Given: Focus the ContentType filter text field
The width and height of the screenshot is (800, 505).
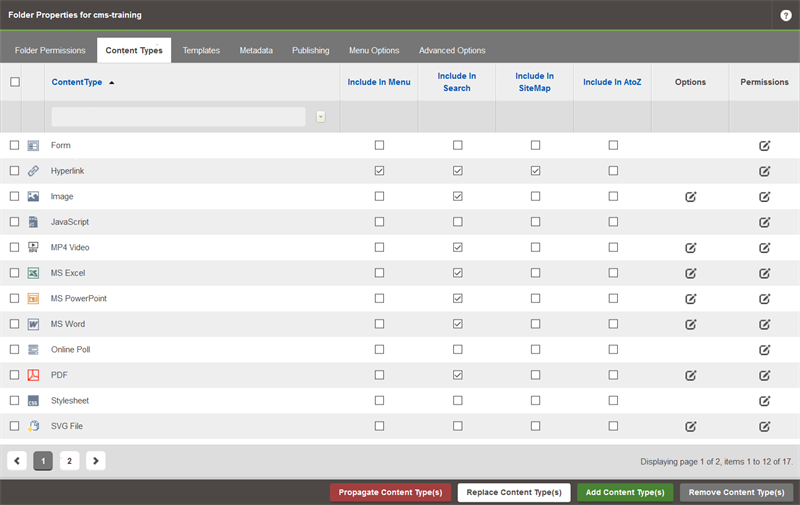Looking at the screenshot, I should 179,117.
